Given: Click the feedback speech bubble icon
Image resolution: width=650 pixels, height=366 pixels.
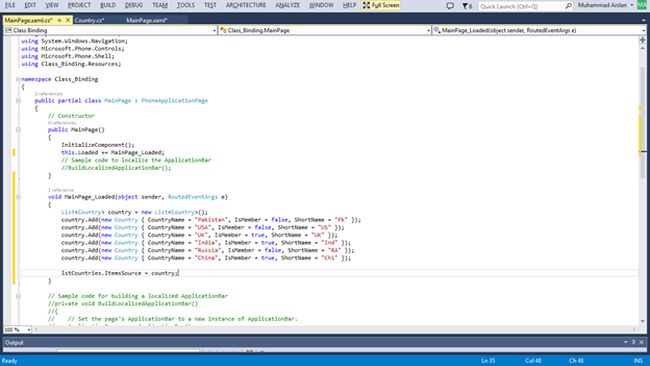Looking at the screenshot, I should click(450, 6).
